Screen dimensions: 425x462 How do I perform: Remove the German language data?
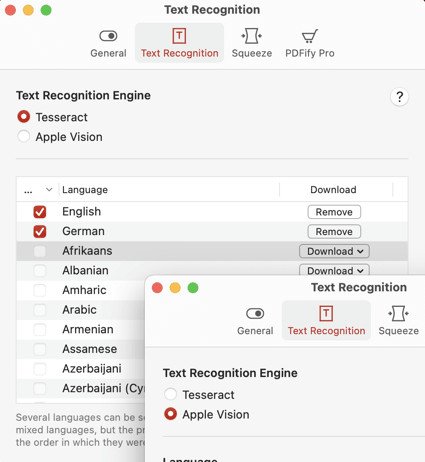pyautogui.click(x=334, y=232)
